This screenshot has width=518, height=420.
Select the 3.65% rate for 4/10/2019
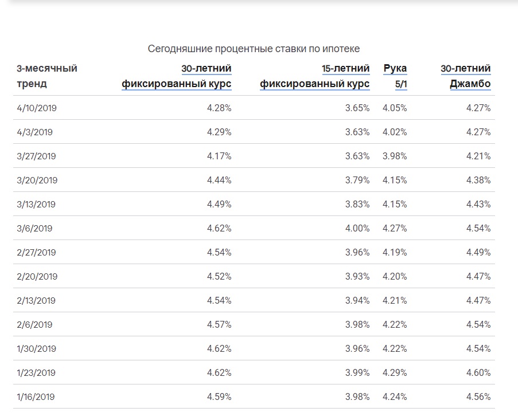[357, 108]
